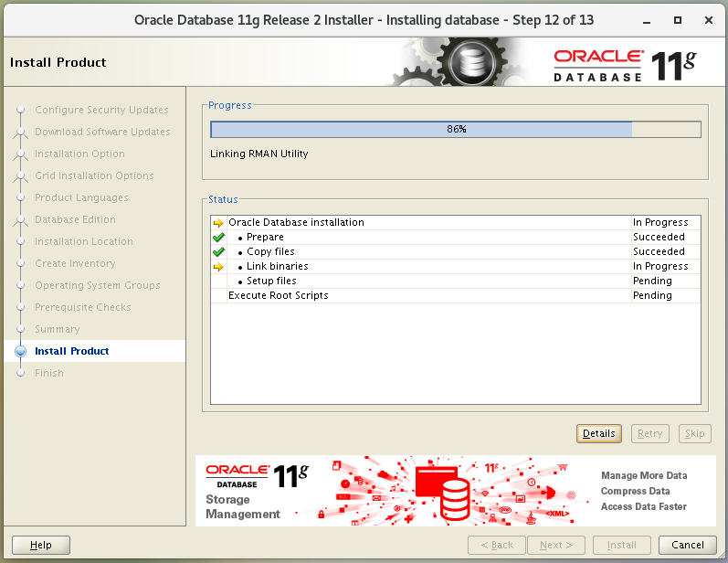Image resolution: width=728 pixels, height=563 pixels.
Task: Click the Succeeded status of Prepare
Action: 659,238
